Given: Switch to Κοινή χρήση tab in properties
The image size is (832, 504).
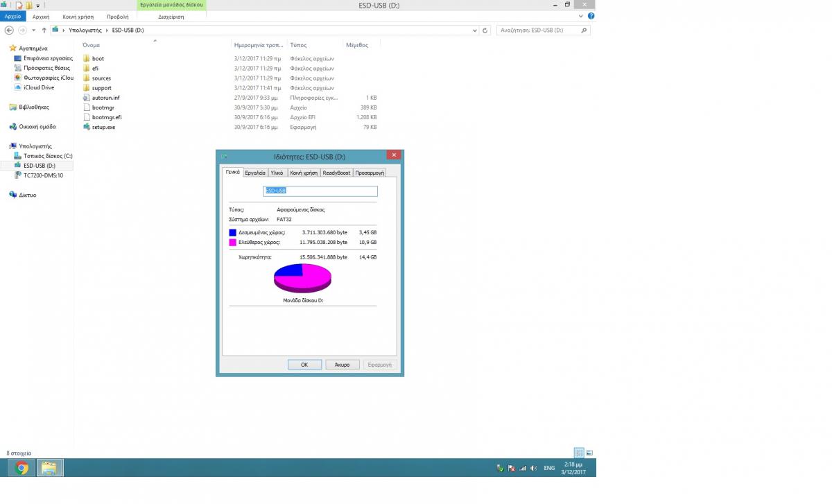Looking at the screenshot, I should click(x=304, y=173).
